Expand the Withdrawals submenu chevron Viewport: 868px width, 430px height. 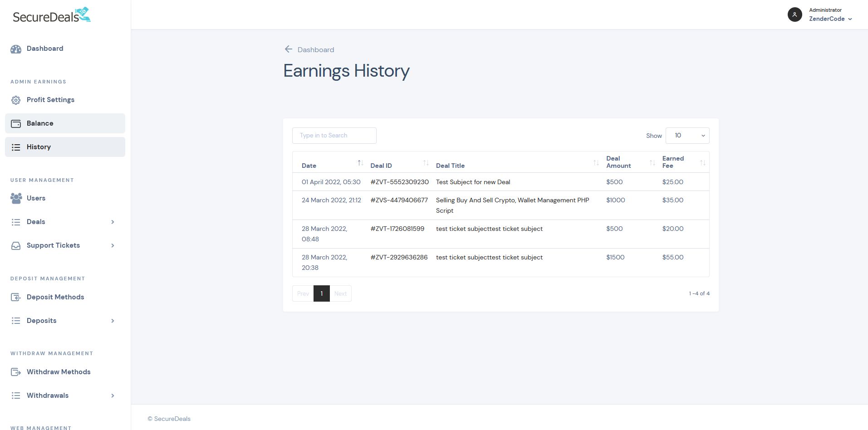pos(113,396)
